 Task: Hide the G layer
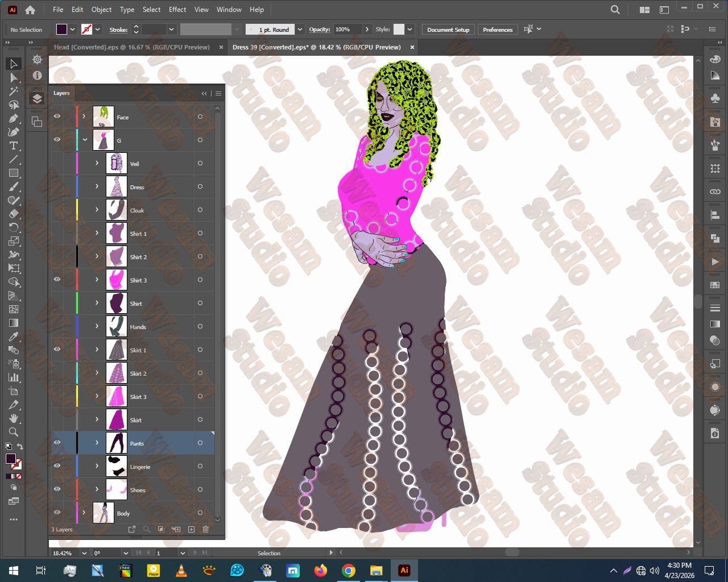coord(57,140)
